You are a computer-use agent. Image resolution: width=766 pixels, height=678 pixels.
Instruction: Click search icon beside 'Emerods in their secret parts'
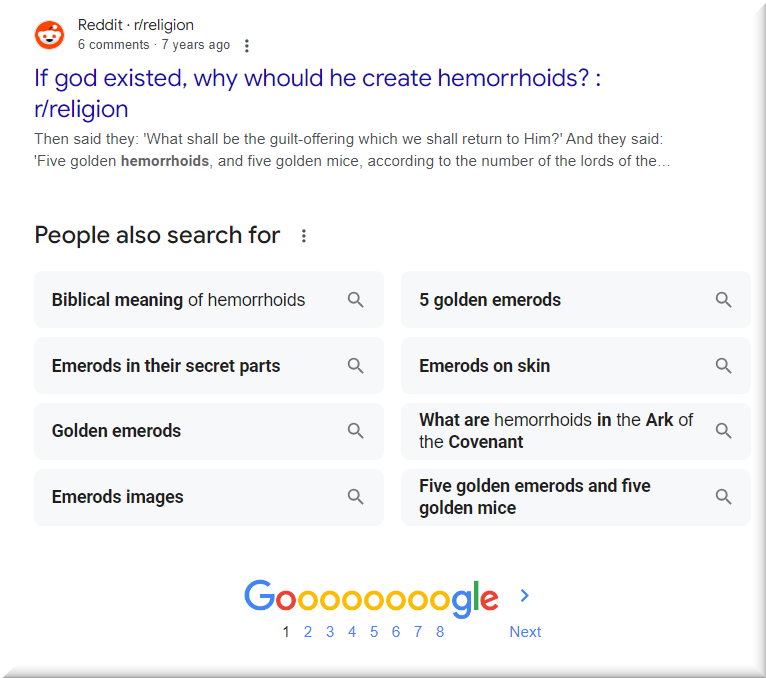[x=355, y=366]
